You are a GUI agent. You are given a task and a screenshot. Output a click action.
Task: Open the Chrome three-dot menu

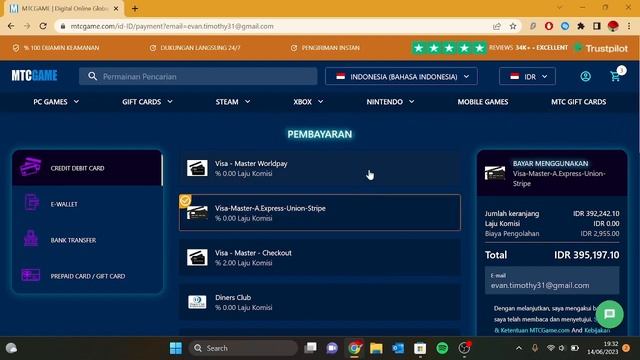[x=629, y=26]
